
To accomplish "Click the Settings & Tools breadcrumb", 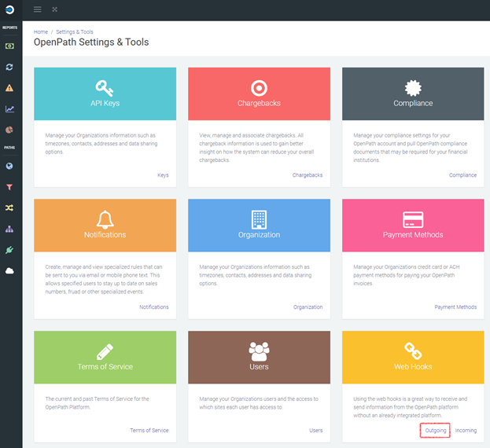I will [x=75, y=32].
